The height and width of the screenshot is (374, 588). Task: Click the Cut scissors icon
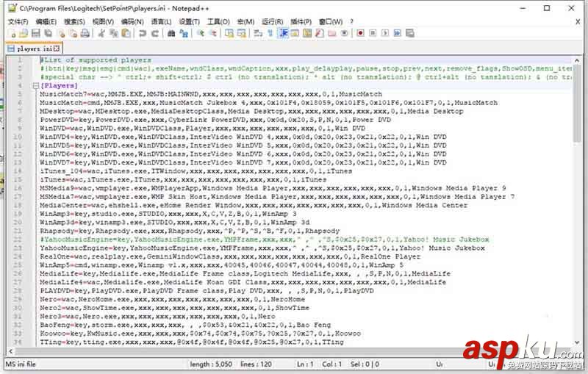pyautogui.click(x=101, y=33)
